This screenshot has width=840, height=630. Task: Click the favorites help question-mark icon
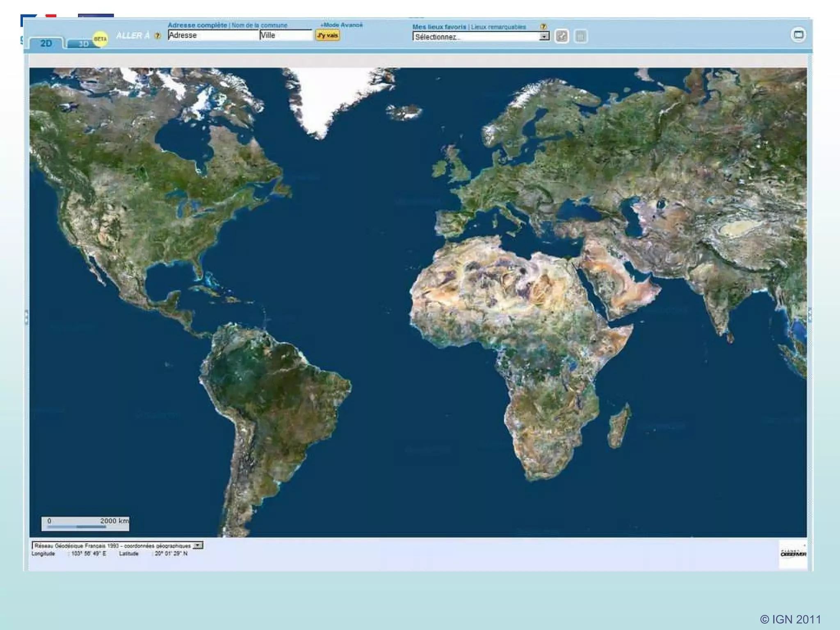click(x=543, y=27)
